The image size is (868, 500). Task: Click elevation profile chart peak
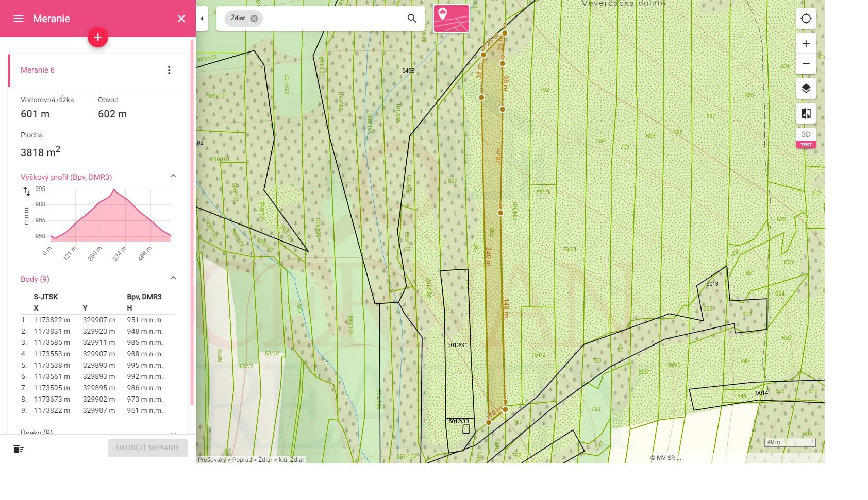coord(114,191)
